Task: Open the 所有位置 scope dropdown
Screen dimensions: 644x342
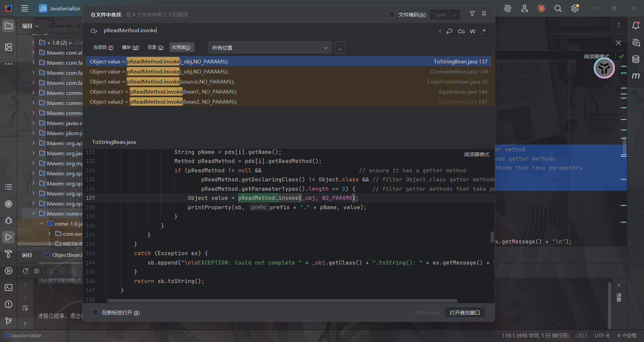Action: [x=270, y=48]
